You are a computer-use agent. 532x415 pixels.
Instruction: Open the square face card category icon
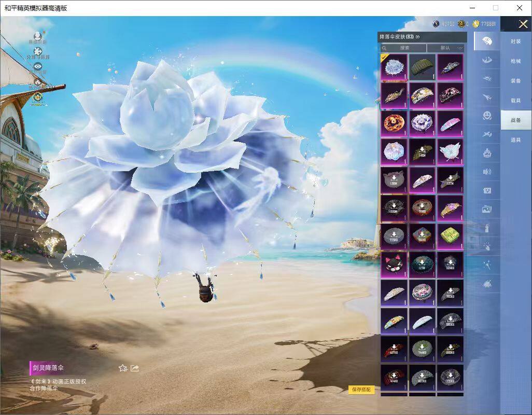487,191
